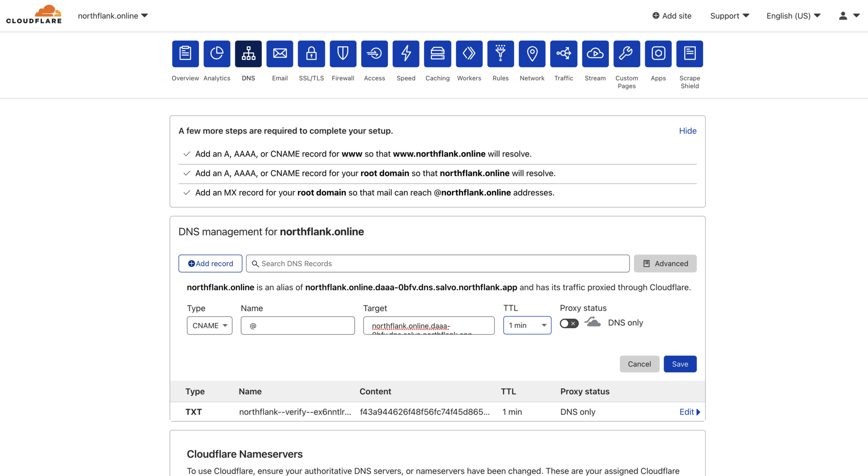Open the Stream cloud icon

(595, 54)
